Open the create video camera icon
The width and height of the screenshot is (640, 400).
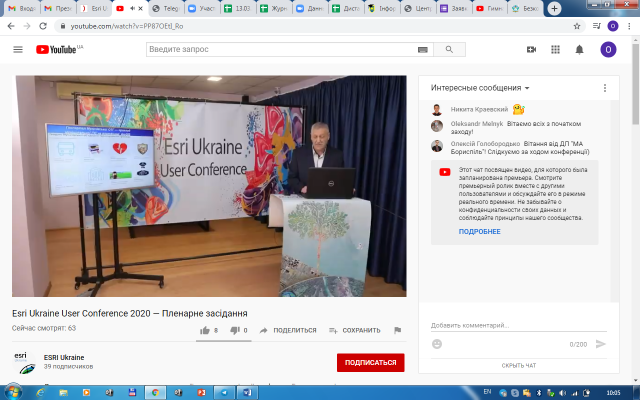tap(531, 49)
